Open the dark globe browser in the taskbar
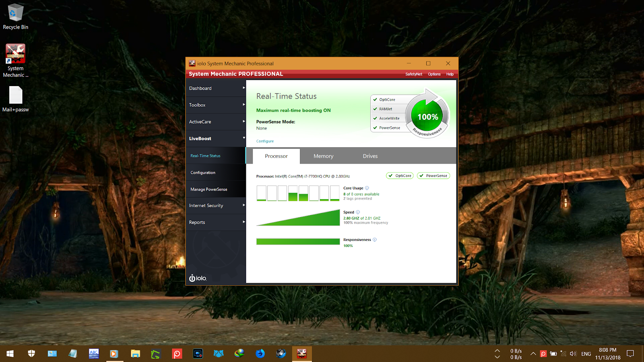 281,354
